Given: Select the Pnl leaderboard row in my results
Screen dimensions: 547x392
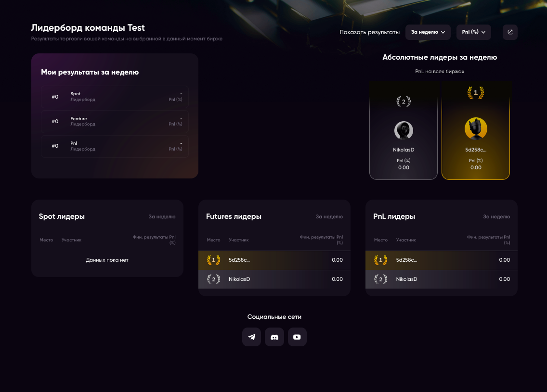Looking at the screenshot, I should (x=115, y=146).
